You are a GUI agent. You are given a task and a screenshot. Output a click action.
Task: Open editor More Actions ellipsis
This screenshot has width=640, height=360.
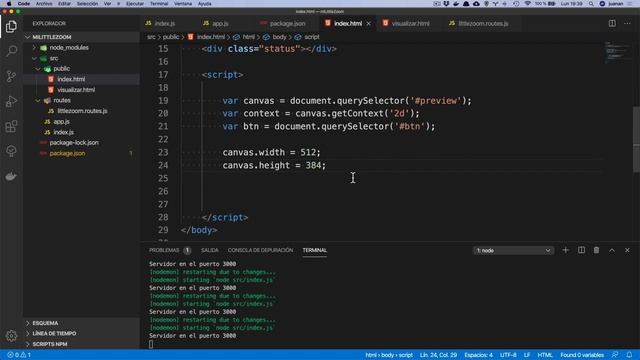(x=627, y=23)
